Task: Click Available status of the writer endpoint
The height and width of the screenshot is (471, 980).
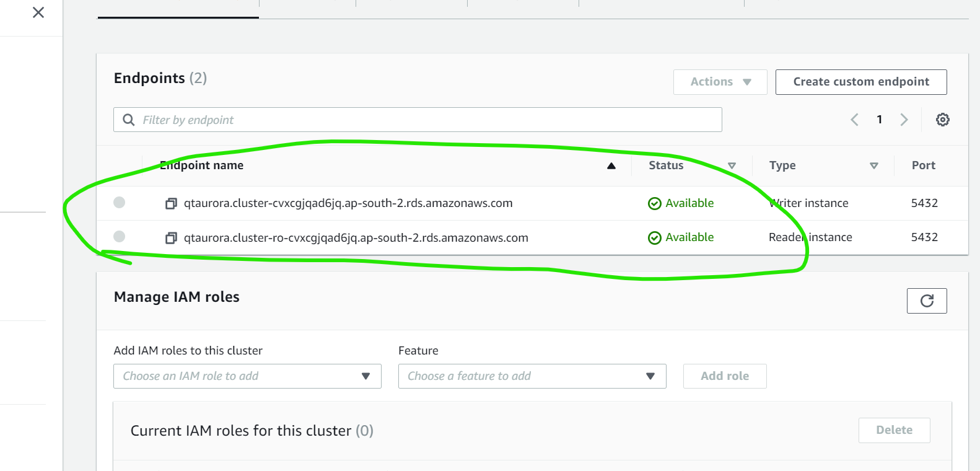Action: point(681,203)
